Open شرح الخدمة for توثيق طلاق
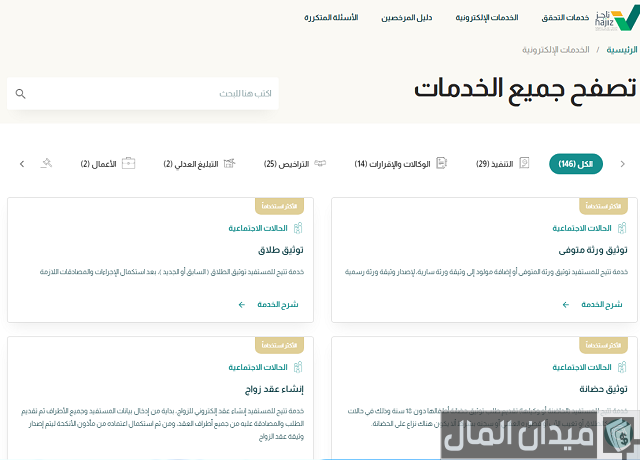The image size is (640, 460). coord(278,304)
